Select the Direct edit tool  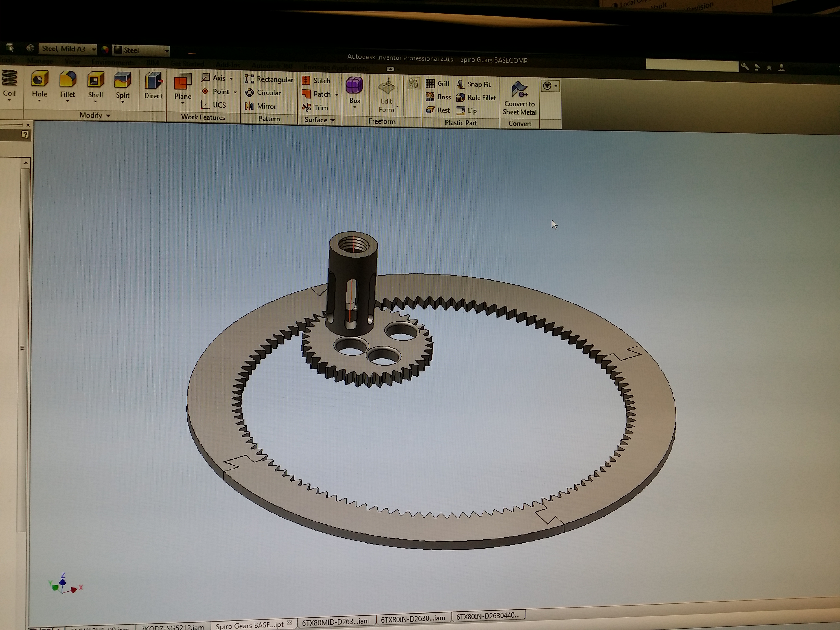[x=153, y=86]
